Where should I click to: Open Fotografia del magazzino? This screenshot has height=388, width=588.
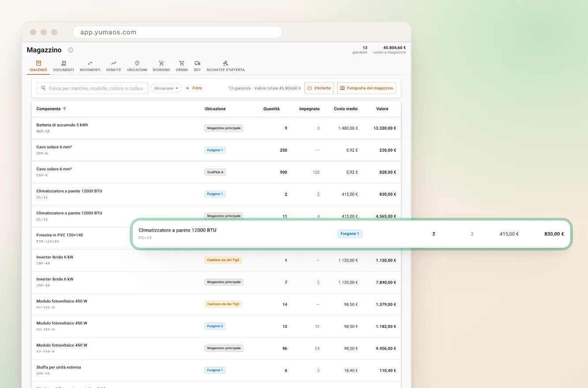(x=367, y=88)
